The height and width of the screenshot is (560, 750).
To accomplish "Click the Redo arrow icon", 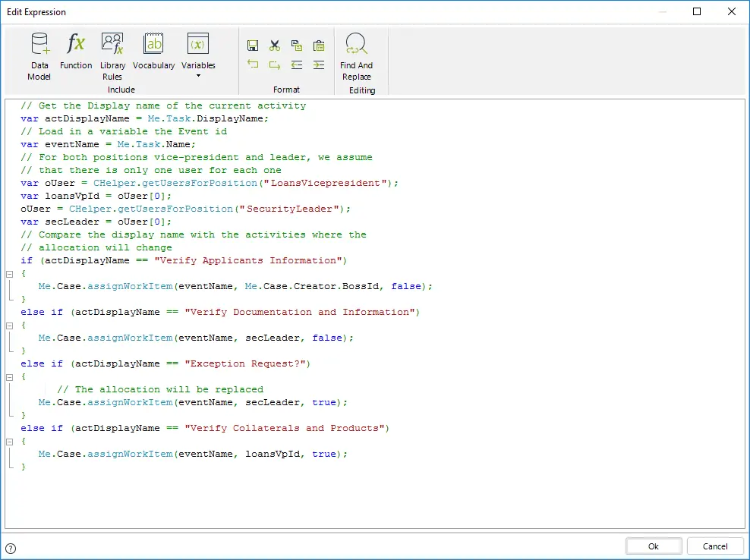I will (x=275, y=64).
